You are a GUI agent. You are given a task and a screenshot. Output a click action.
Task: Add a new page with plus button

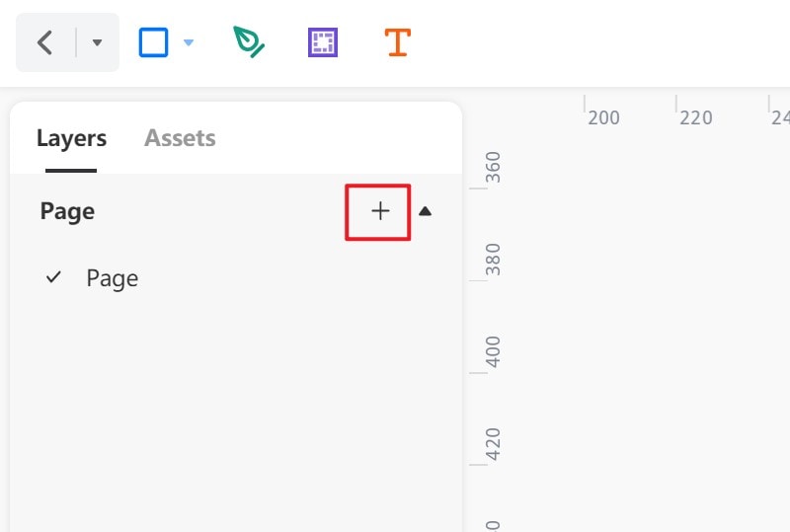pyautogui.click(x=380, y=211)
